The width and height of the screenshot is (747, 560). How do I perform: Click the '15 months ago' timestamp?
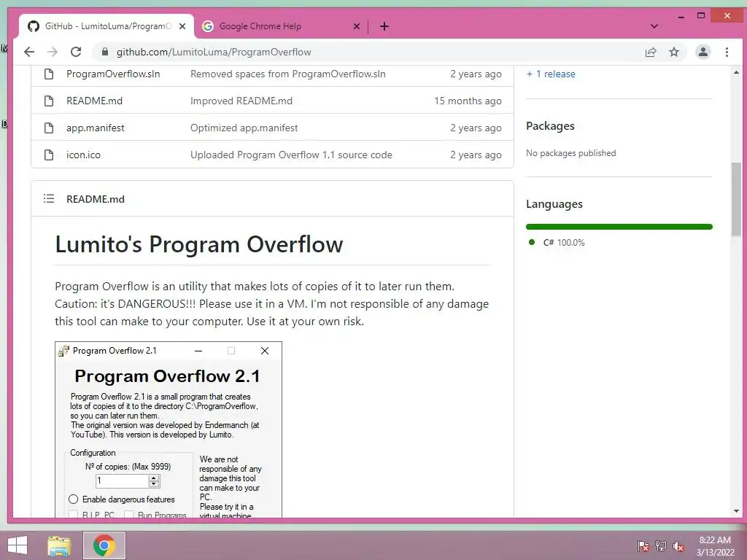pos(468,101)
